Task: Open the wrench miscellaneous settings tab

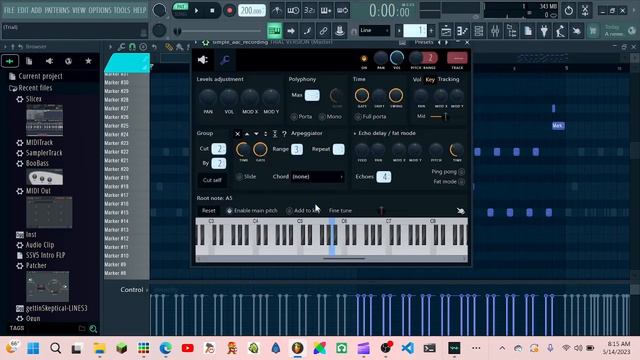Action: (224, 60)
